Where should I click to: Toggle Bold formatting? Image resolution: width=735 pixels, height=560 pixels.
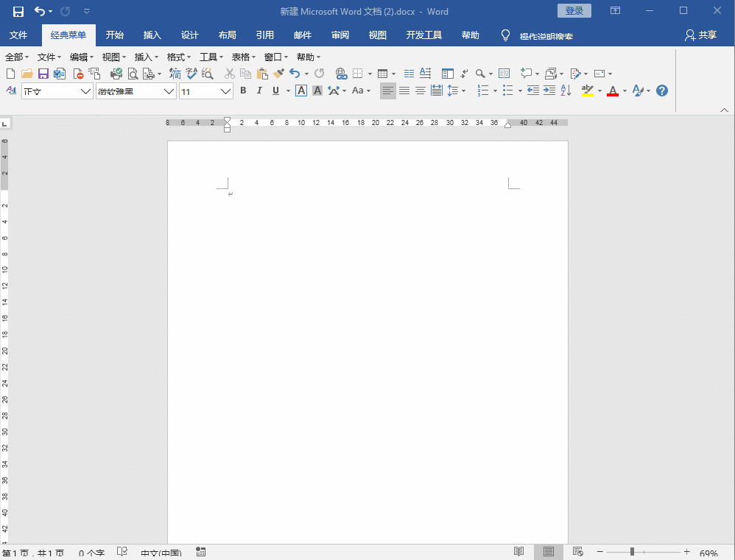(x=243, y=91)
